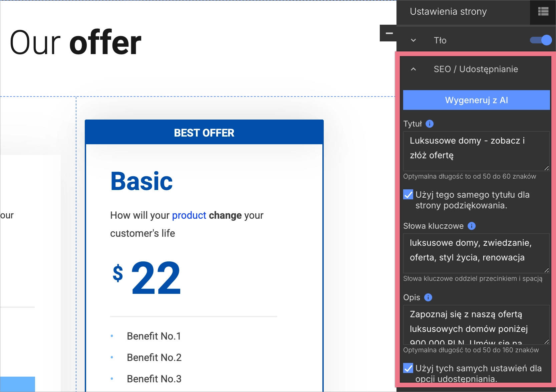The width and height of the screenshot is (556, 392).
Task: Click info icon next to Opis
Action: point(428,298)
